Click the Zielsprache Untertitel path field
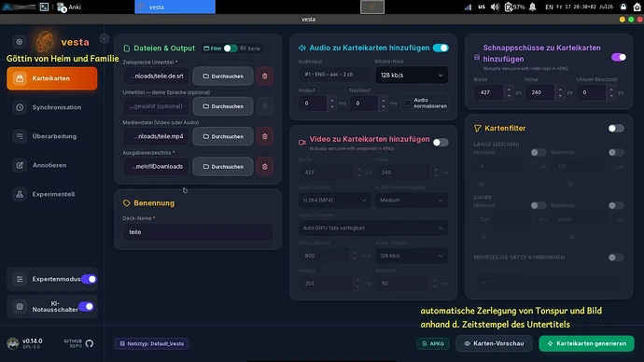The height and width of the screenshot is (362, 644). 156,77
